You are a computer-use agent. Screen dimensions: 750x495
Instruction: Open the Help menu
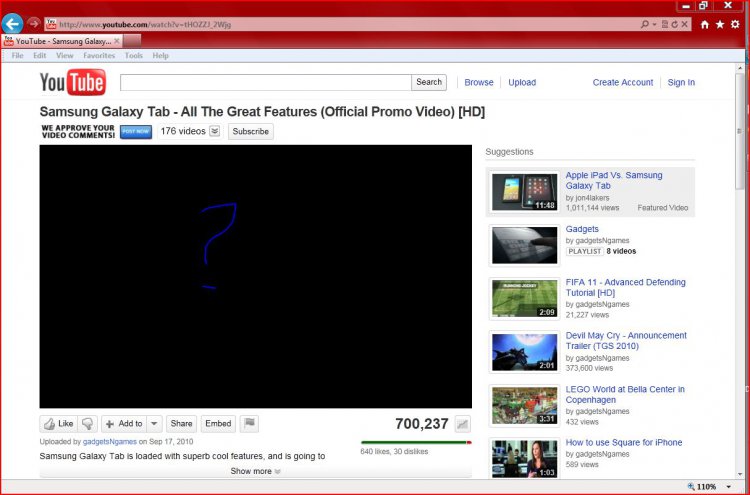[160, 55]
